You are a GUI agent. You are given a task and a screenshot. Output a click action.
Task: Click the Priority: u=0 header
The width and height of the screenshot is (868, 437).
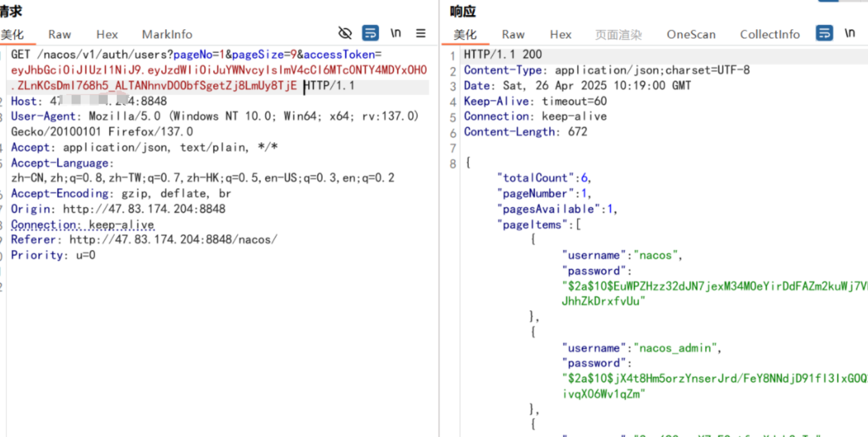pos(53,255)
